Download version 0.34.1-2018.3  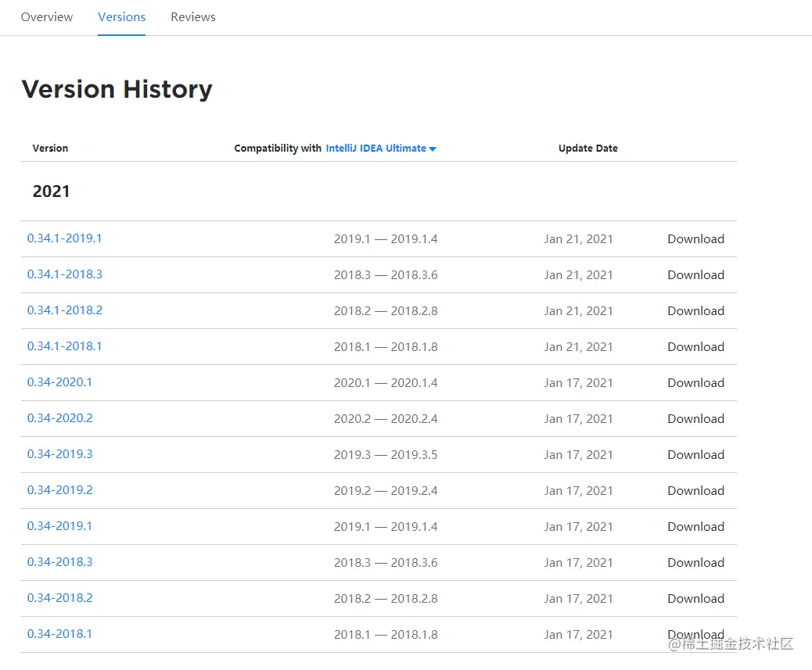click(x=695, y=274)
